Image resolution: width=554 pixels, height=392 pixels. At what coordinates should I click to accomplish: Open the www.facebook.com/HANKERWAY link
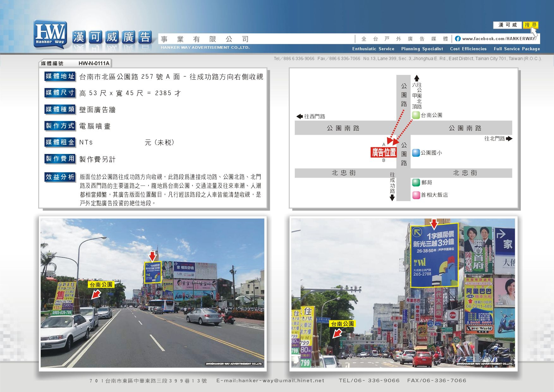(x=499, y=39)
